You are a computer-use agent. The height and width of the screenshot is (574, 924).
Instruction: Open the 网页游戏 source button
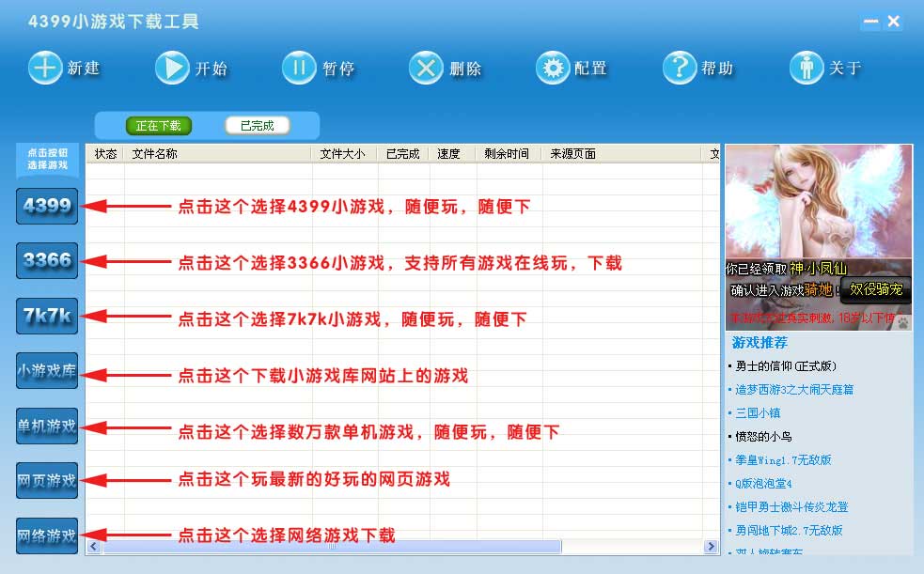[47, 480]
